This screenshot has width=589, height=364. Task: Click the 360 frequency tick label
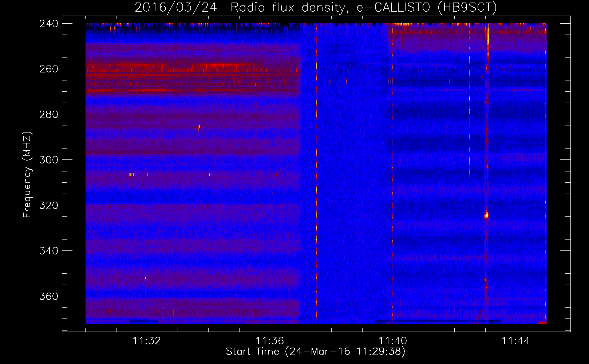point(49,296)
